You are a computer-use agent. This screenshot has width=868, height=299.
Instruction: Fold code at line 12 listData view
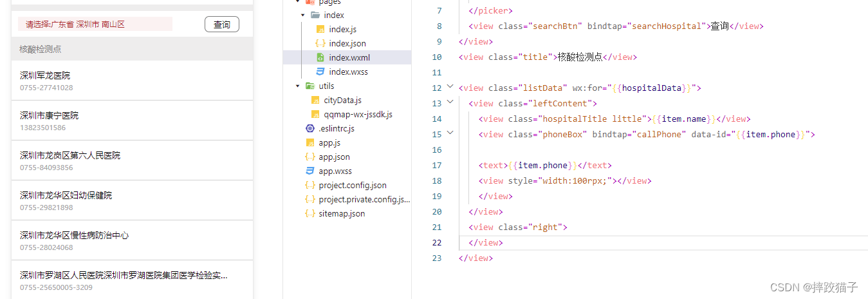pos(450,86)
